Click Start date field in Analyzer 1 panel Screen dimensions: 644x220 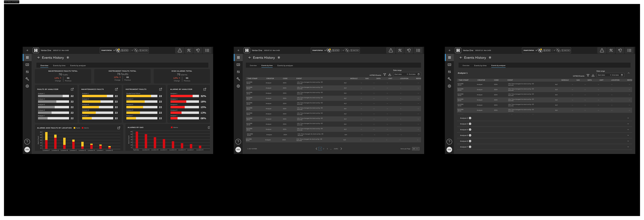pos(602,75)
